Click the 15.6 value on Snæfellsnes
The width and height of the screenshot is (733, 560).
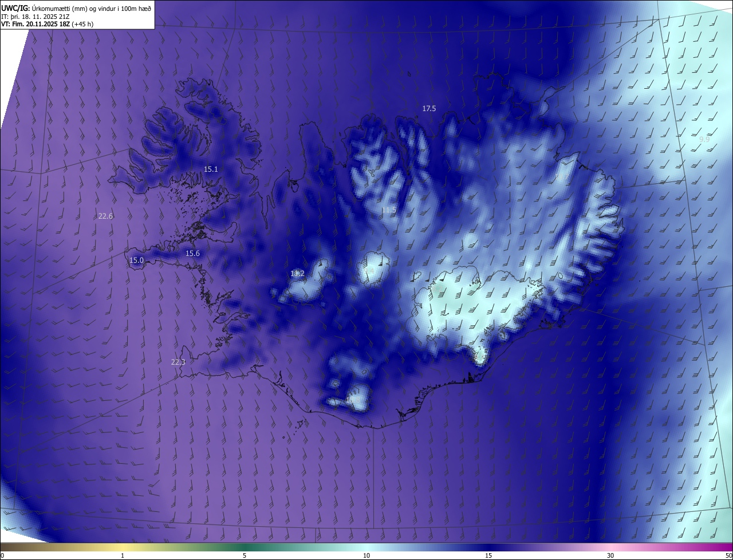click(x=192, y=253)
